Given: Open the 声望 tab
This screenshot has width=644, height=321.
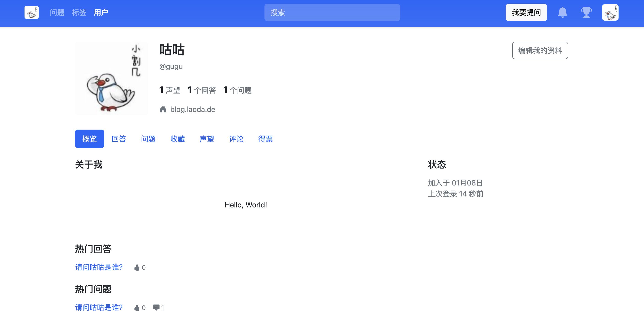Looking at the screenshot, I should point(207,139).
